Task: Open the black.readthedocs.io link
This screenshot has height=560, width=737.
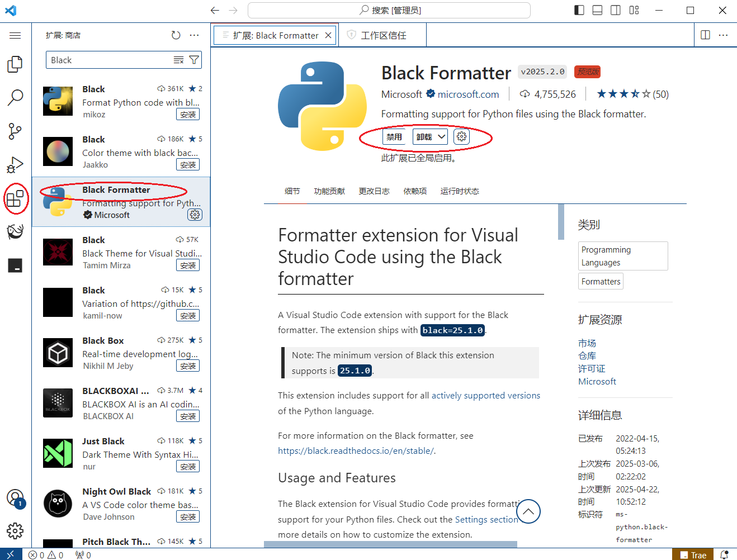Action: (x=356, y=451)
